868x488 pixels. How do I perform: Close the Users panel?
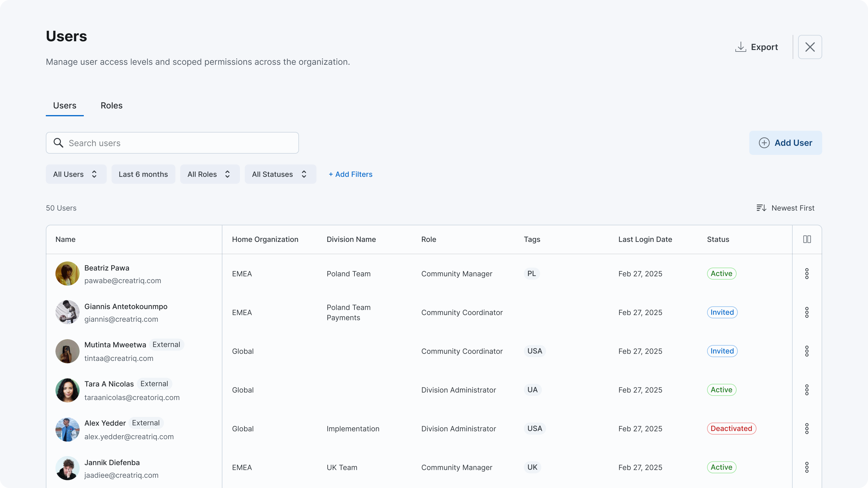pyautogui.click(x=810, y=47)
